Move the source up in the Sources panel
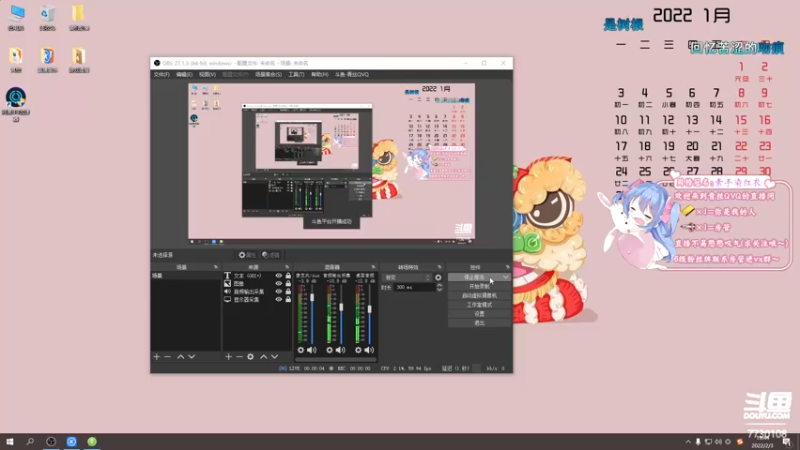 coord(264,357)
